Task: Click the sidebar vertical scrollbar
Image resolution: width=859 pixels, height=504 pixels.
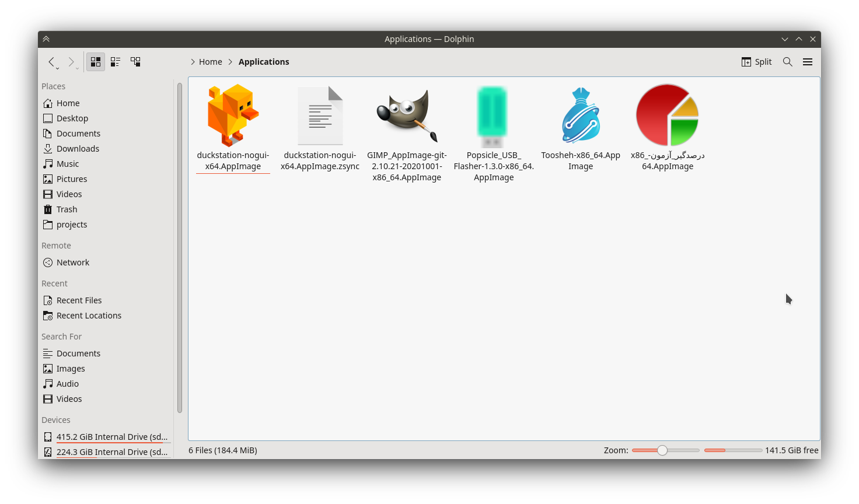Action: pos(180,248)
